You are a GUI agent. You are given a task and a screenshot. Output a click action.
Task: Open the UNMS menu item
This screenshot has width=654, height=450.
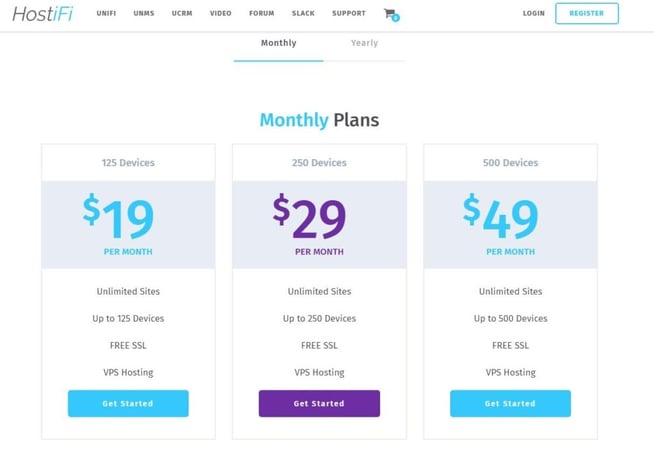coord(143,14)
